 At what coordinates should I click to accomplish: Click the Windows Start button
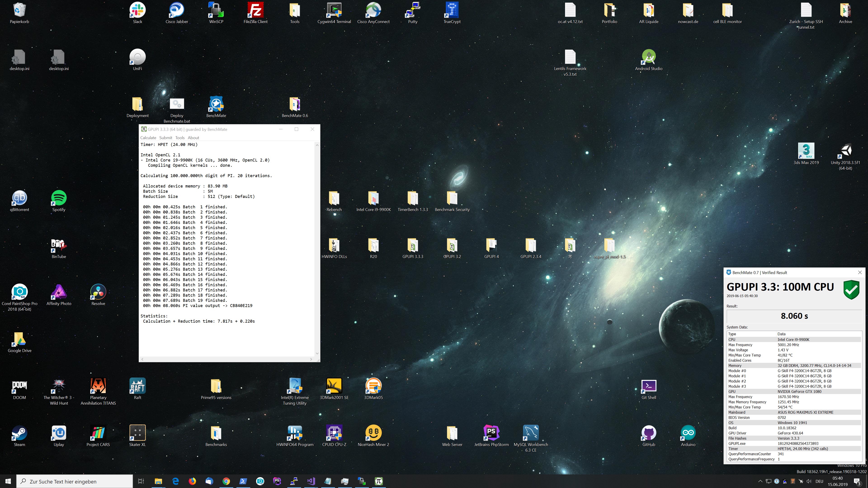click(8, 481)
